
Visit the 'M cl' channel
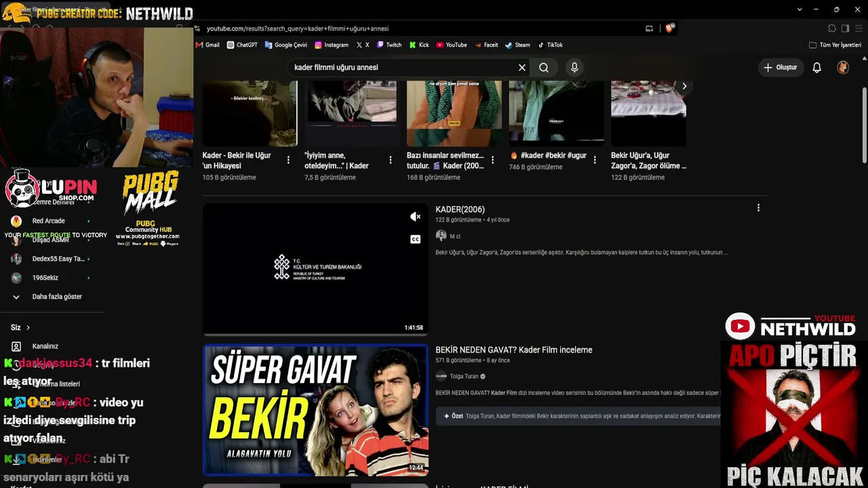(x=455, y=237)
